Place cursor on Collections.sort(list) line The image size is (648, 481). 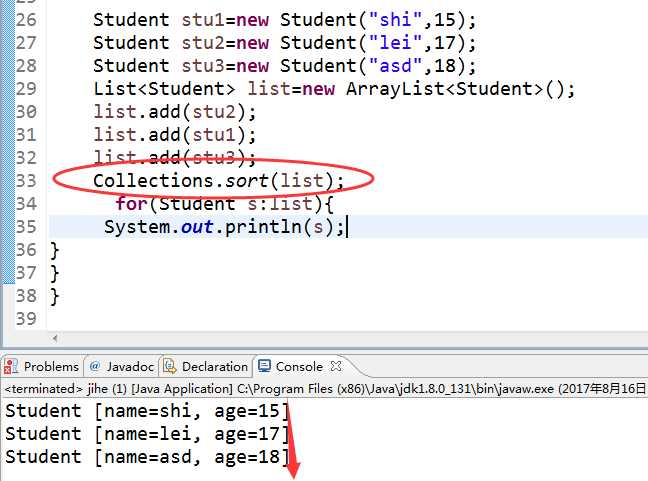[x=218, y=181]
